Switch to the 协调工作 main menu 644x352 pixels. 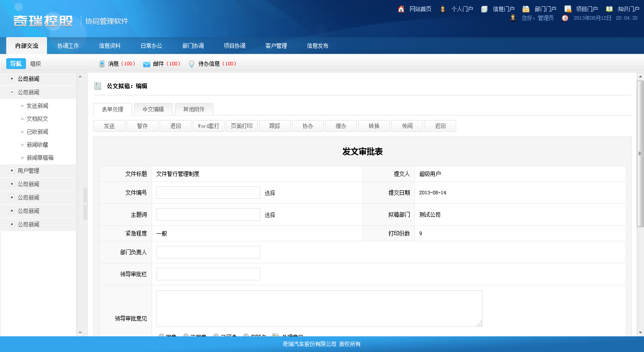tap(68, 46)
